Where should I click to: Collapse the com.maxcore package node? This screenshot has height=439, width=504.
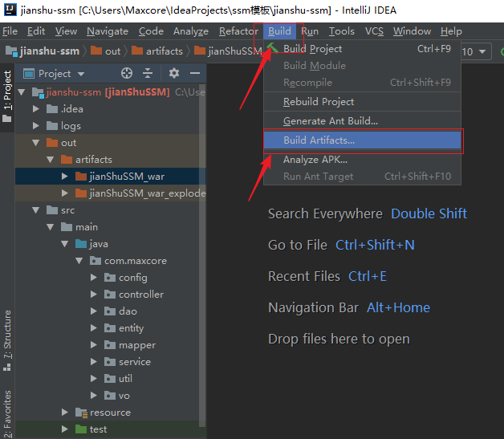(x=79, y=261)
